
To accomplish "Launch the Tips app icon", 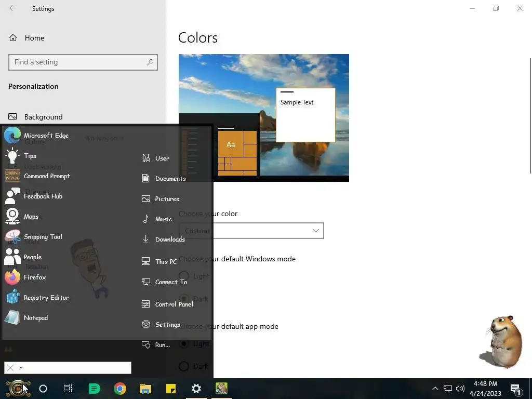I will (x=12, y=156).
